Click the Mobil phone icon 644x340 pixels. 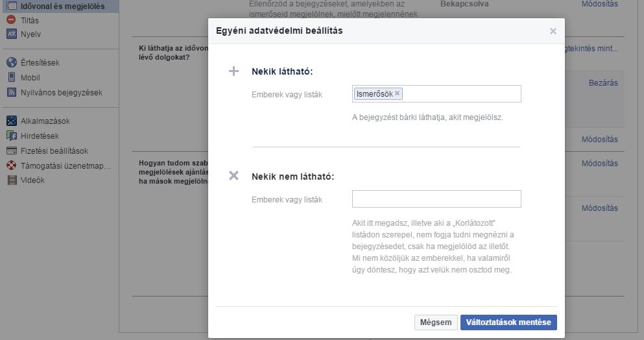[x=11, y=78]
